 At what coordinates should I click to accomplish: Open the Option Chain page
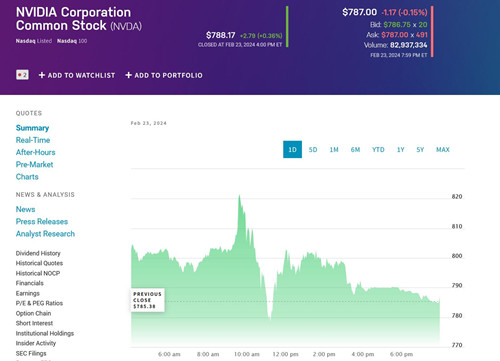coord(33,313)
